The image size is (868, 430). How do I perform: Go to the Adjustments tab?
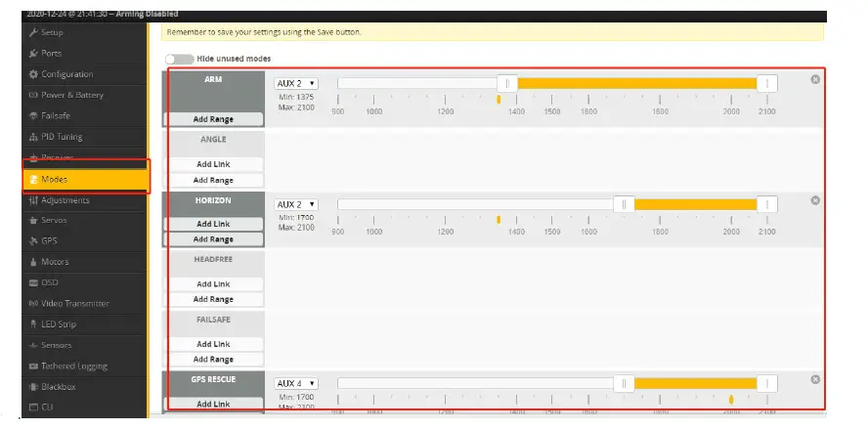tap(86, 200)
